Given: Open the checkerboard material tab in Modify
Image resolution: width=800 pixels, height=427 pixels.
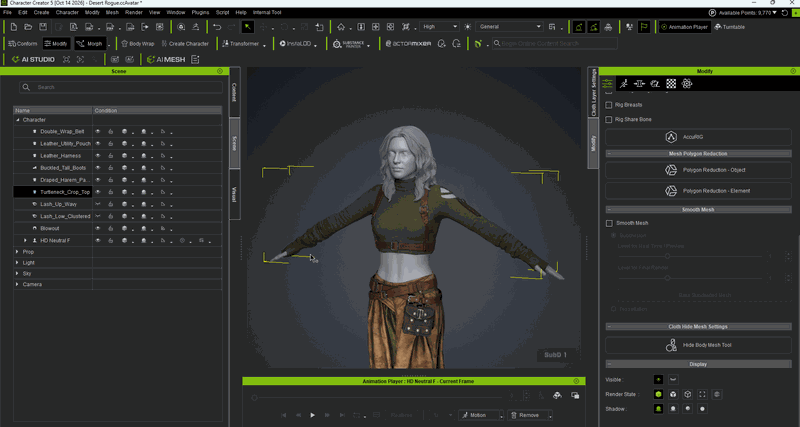Looking at the screenshot, I should [x=671, y=84].
